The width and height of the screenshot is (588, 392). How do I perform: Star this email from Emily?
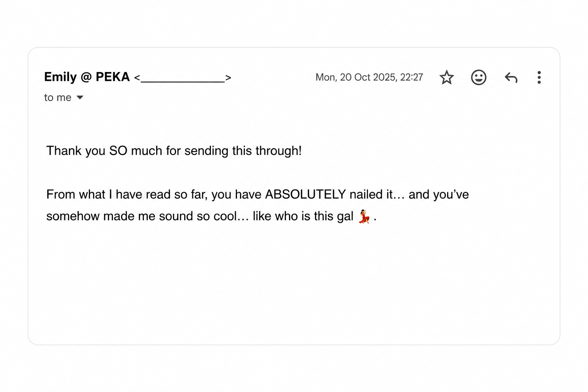446,77
